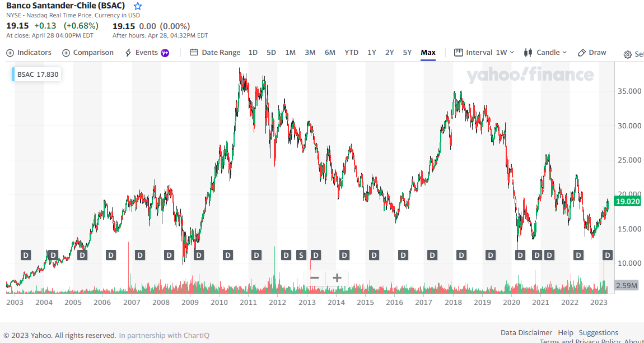The height and width of the screenshot is (343, 644).
Task: Click the purple Y+ premium badge
Action: pos(165,53)
